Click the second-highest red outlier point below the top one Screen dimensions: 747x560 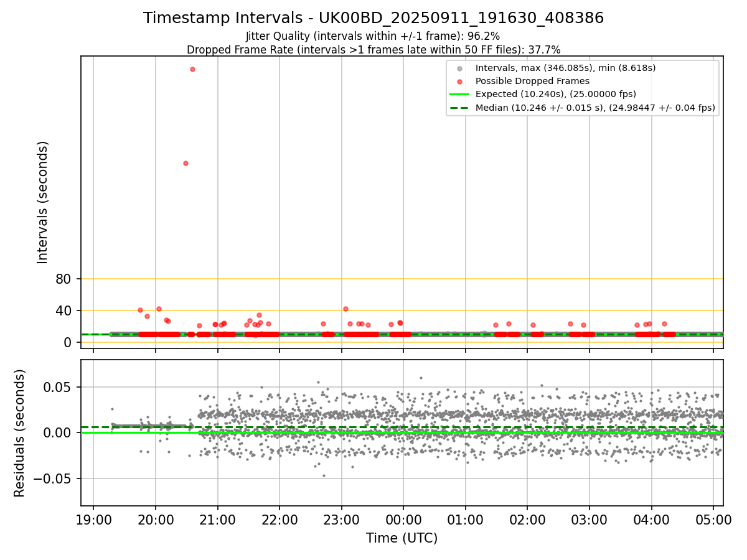tap(186, 163)
